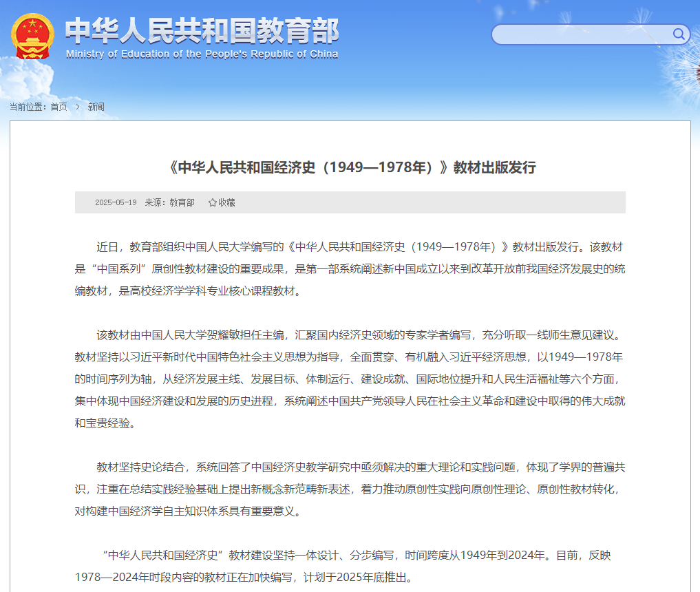Click the publication date 2025-05-19

point(116,202)
